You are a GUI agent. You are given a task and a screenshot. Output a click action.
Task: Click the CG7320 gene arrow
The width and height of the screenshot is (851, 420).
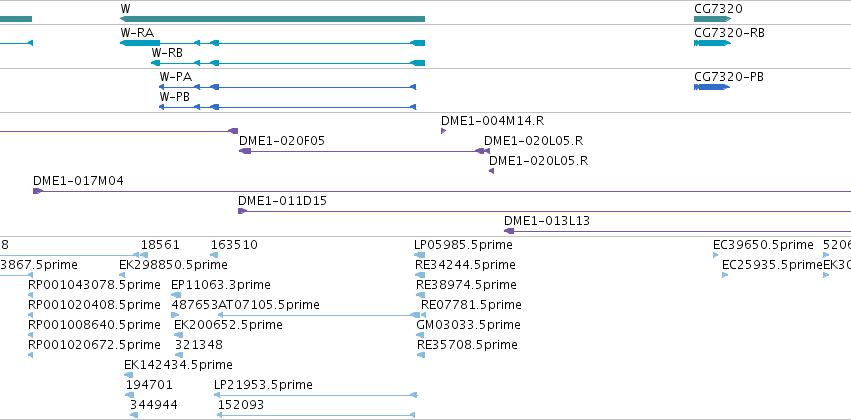pyautogui.click(x=713, y=19)
